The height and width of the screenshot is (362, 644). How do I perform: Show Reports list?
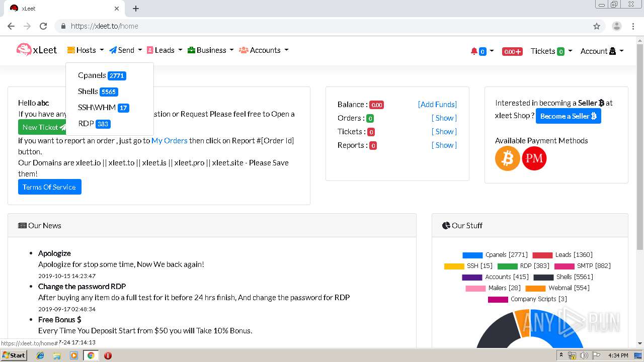pyautogui.click(x=444, y=145)
